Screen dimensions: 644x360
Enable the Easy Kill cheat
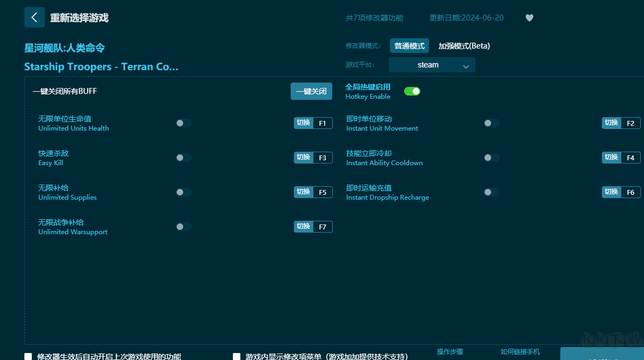pos(183,158)
